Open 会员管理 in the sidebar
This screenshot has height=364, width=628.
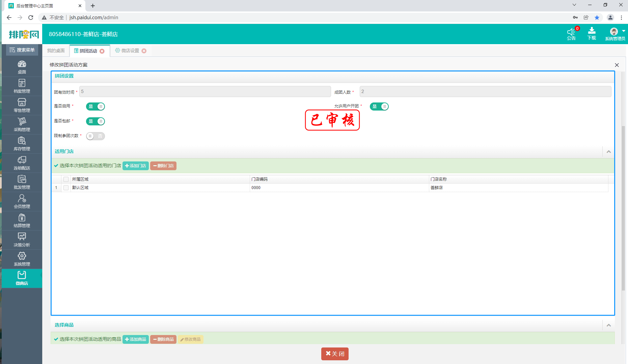point(22,202)
